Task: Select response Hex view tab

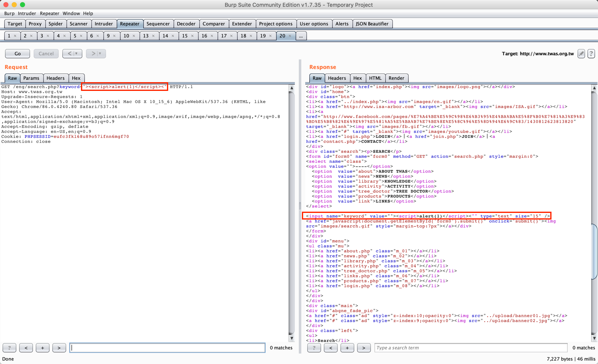Action: pos(358,78)
